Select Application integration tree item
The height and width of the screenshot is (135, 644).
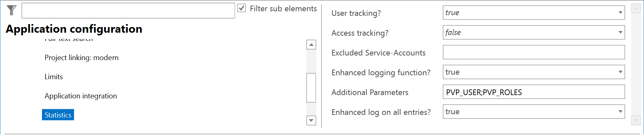click(x=81, y=96)
